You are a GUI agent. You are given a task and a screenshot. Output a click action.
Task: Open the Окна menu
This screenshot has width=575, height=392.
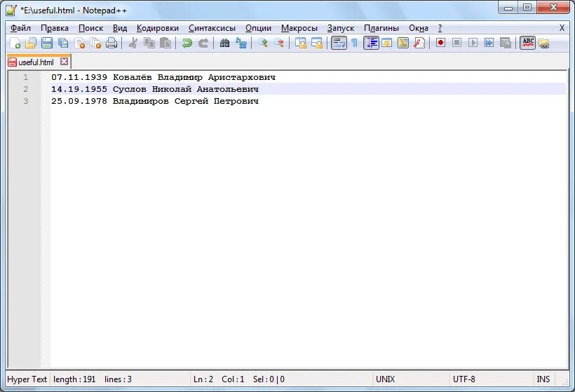pos(419,28)
